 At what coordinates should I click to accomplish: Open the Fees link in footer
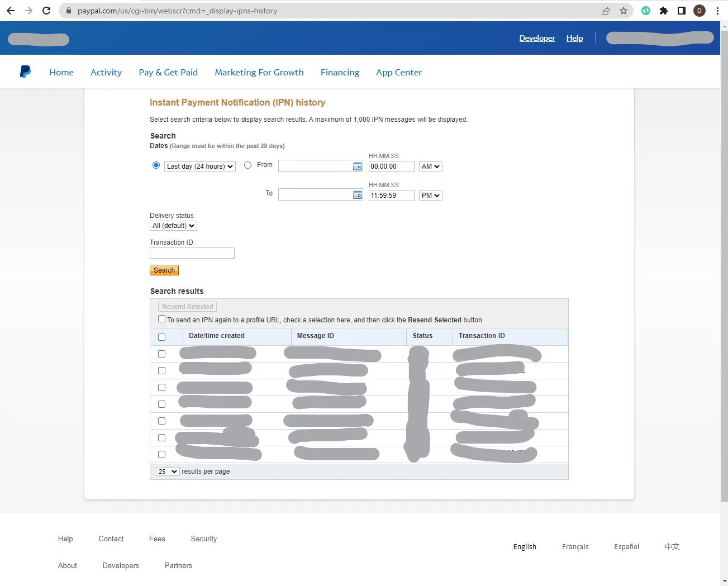pyautogui.click(x=157, y=539)
